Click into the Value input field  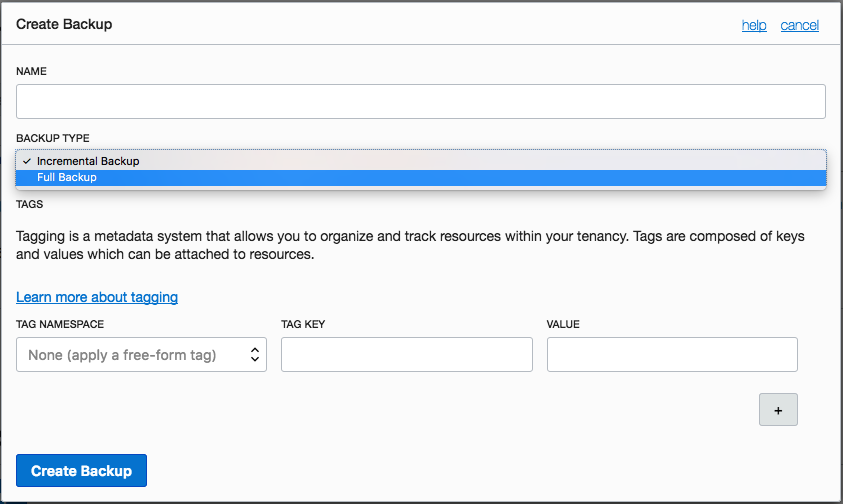point(672,355)
